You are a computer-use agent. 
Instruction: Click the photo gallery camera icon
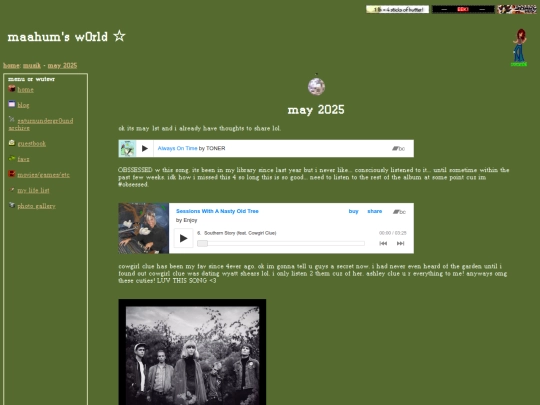12,205
